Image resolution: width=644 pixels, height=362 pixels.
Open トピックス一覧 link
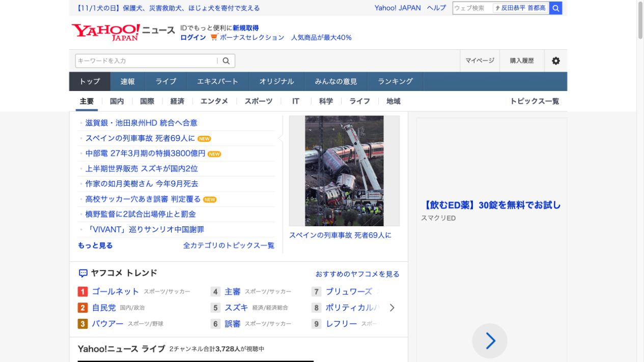tap(535, 101)
